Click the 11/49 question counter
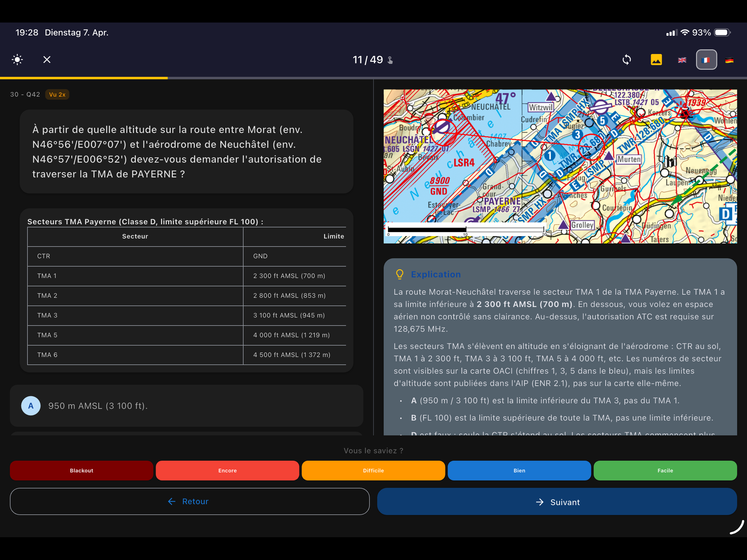Screen dimensions: 747x560 coord(368,60)
